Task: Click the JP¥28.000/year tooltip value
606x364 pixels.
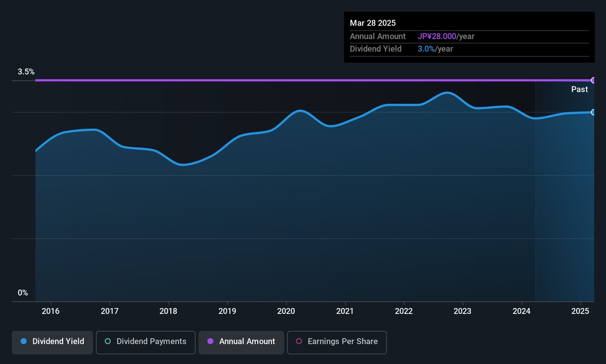Action: pos(446,37)
